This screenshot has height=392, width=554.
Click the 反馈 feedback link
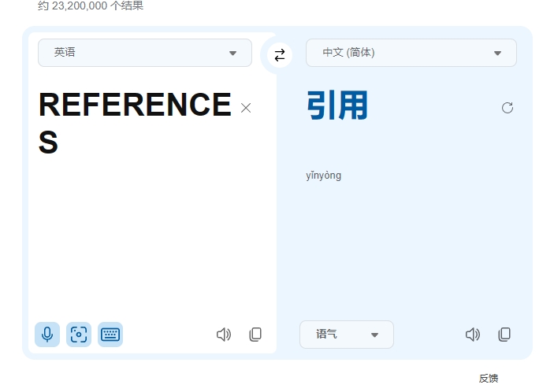[489, 379]
